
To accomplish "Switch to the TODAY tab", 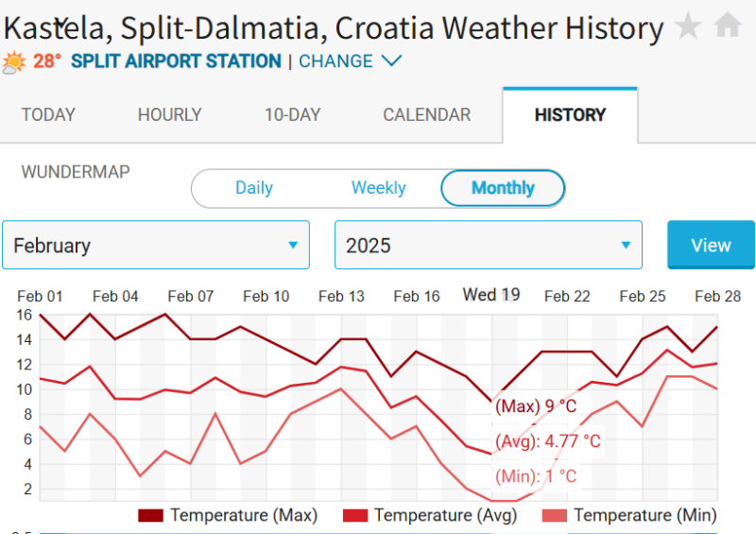I will click(x=48, y=115).
